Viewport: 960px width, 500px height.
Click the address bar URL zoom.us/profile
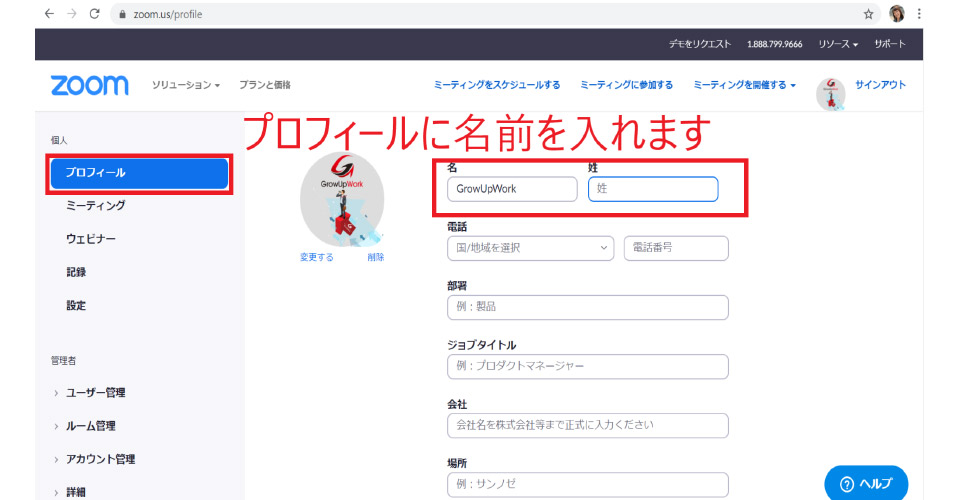coord(168,14)
